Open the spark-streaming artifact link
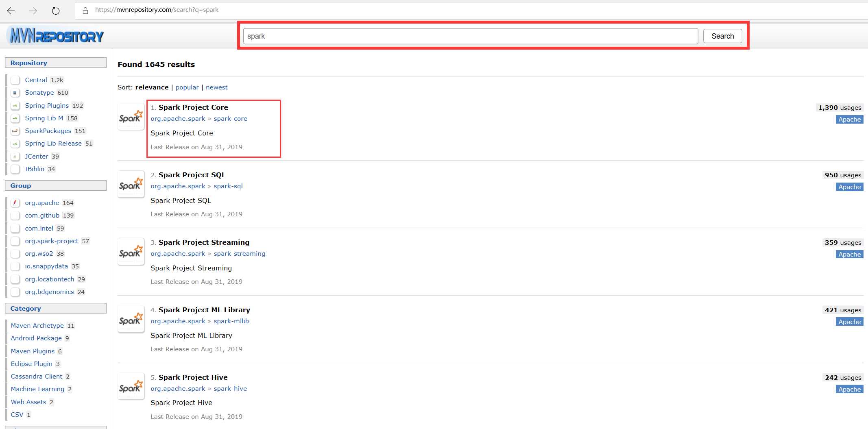The height and width of the screenshot is (429, 868). [x=239, y=254]
